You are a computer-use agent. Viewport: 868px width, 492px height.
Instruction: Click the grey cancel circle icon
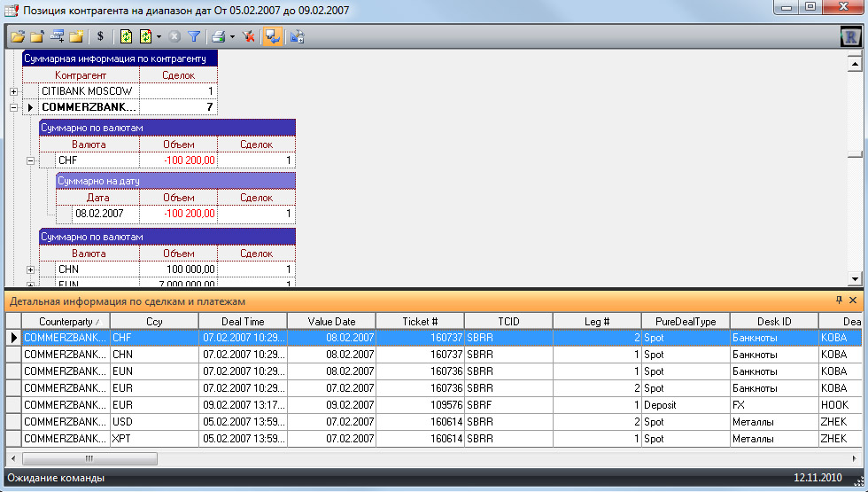[x=174, y=36]
